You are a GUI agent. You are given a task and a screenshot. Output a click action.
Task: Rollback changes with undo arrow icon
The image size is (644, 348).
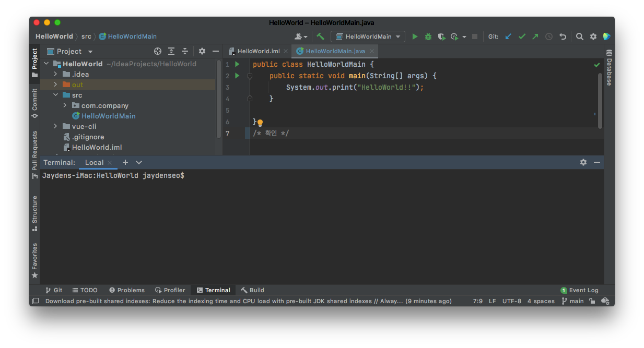(563, 37)
